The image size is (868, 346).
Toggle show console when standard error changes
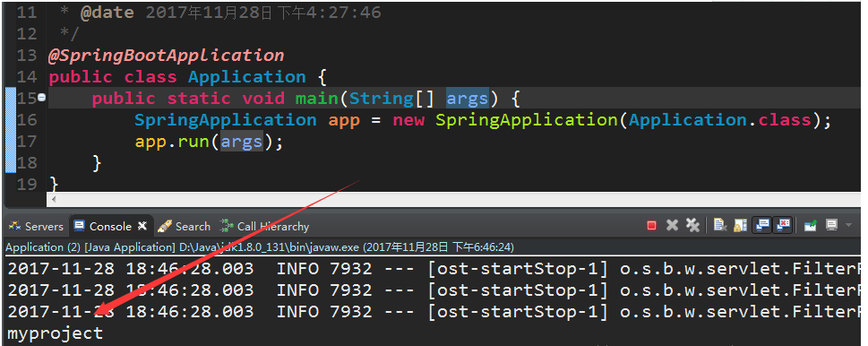(783, 225)
